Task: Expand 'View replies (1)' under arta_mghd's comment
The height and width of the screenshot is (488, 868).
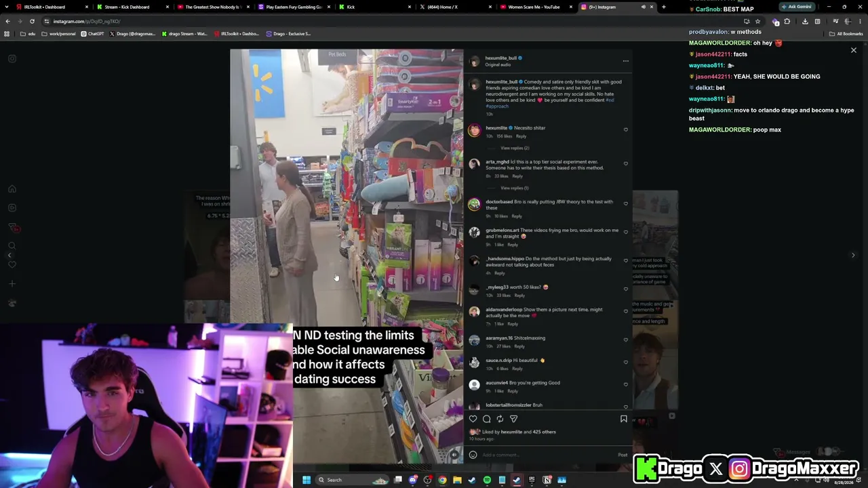Action: point(514,188)
